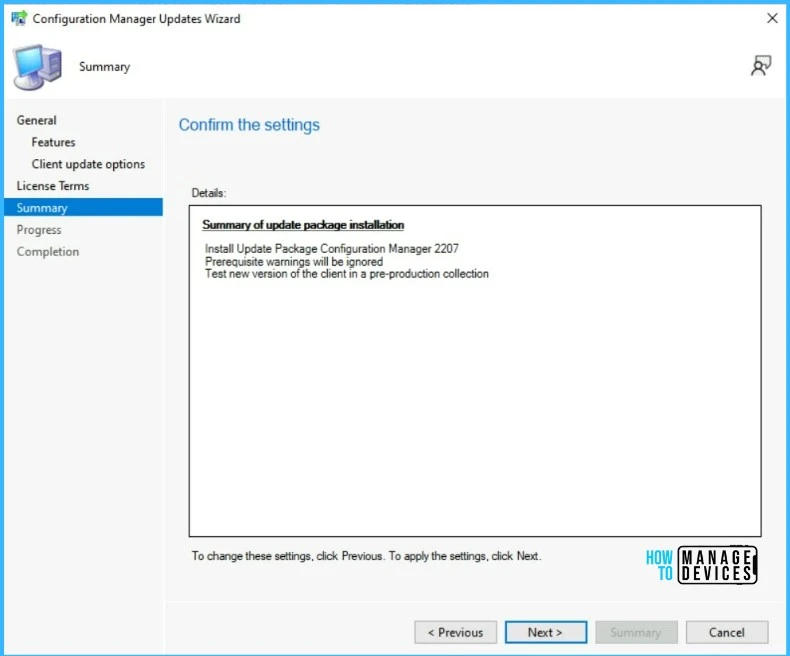The width and height of the screenshot is (790, 656).
Task: Select the Summary step in sidebar
Action: point(83,208)
